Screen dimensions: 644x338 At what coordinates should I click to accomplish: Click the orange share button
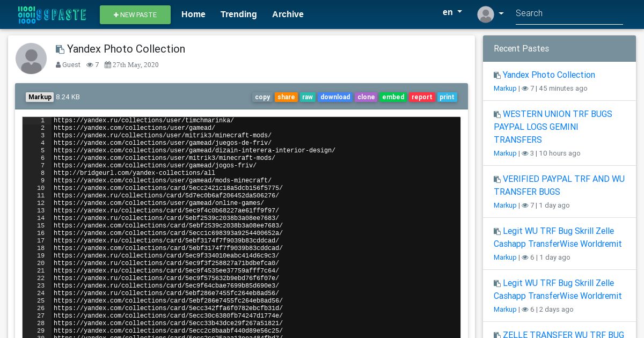[286, 97]
